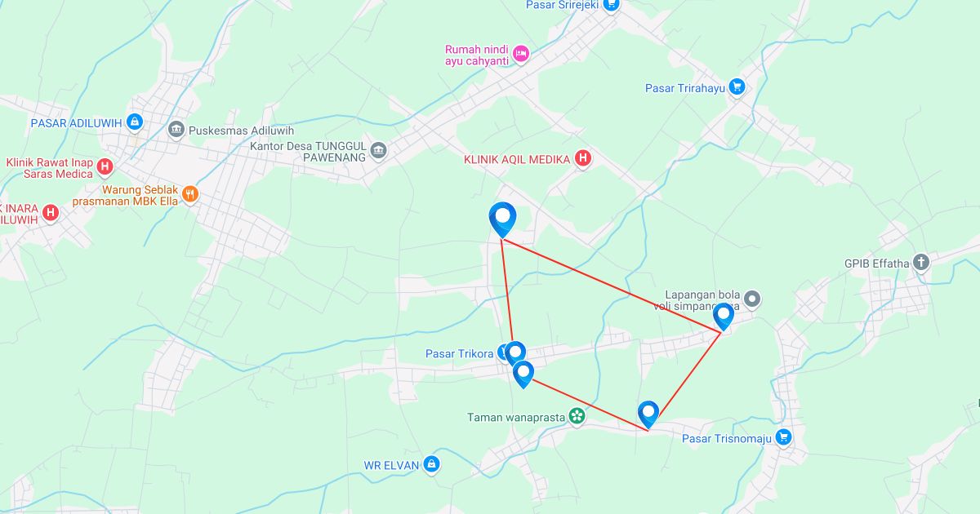The image size is (980, 514).
Task: Click blue pin west of Pasar Trisnomaju
Action: (x=648, y=414)
